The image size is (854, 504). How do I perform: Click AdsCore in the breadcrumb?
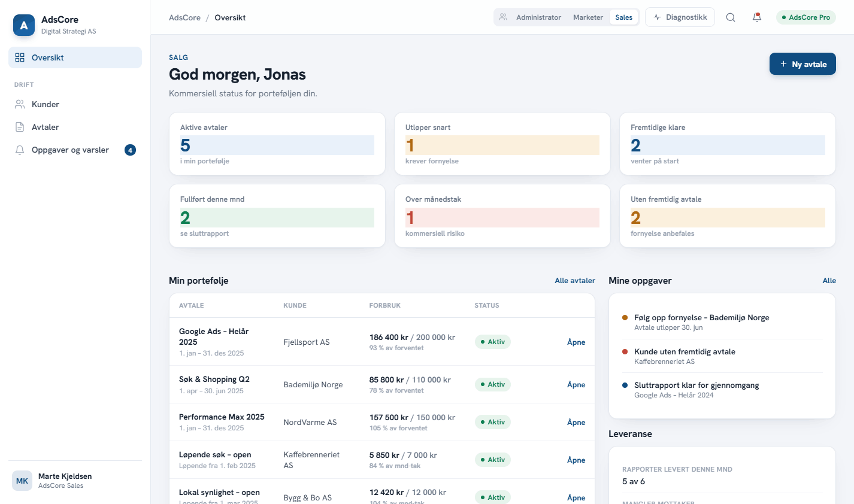pos(184,17)
